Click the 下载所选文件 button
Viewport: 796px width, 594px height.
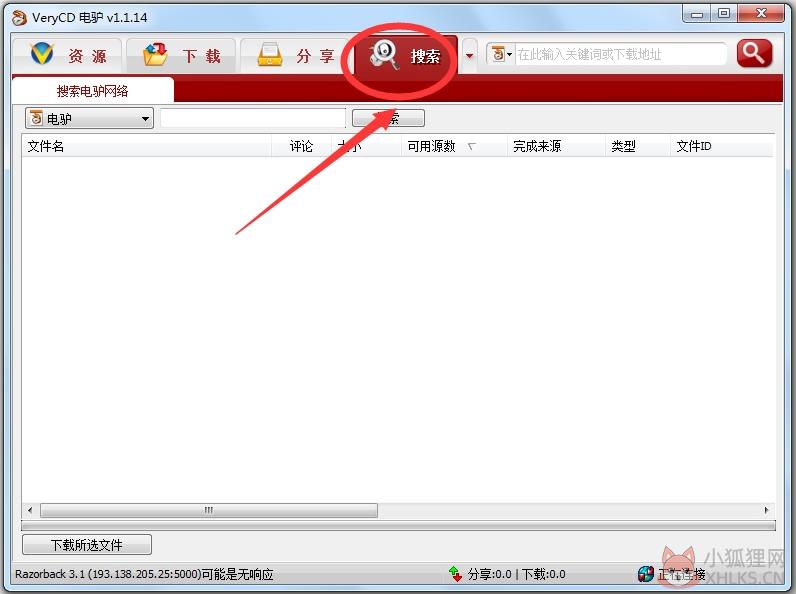click(x=87, y=545)
